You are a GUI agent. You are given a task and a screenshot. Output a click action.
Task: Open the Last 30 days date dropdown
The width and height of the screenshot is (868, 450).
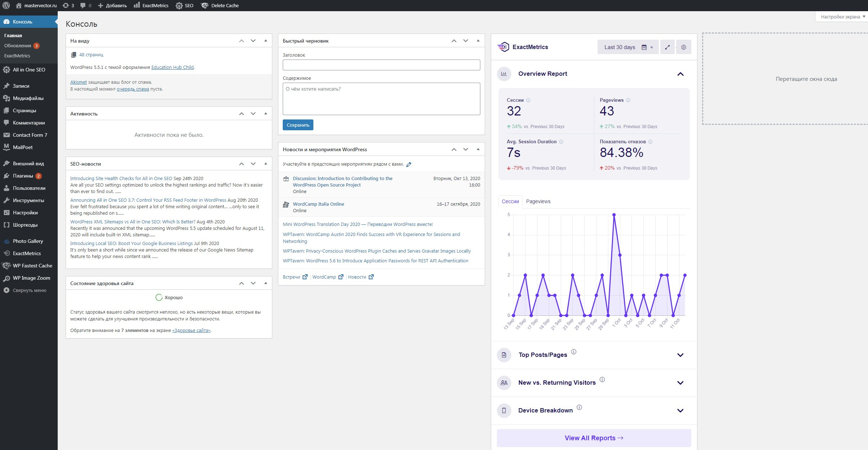click(628, 47)
